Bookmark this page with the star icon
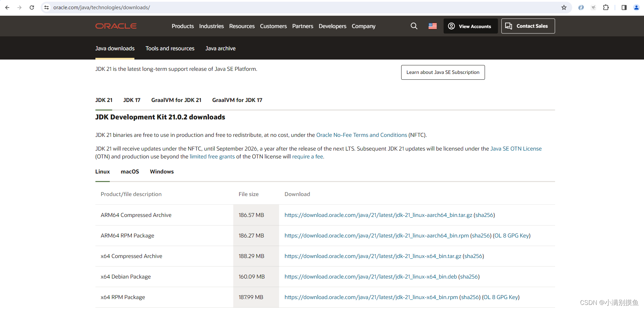 click(564, 8)
